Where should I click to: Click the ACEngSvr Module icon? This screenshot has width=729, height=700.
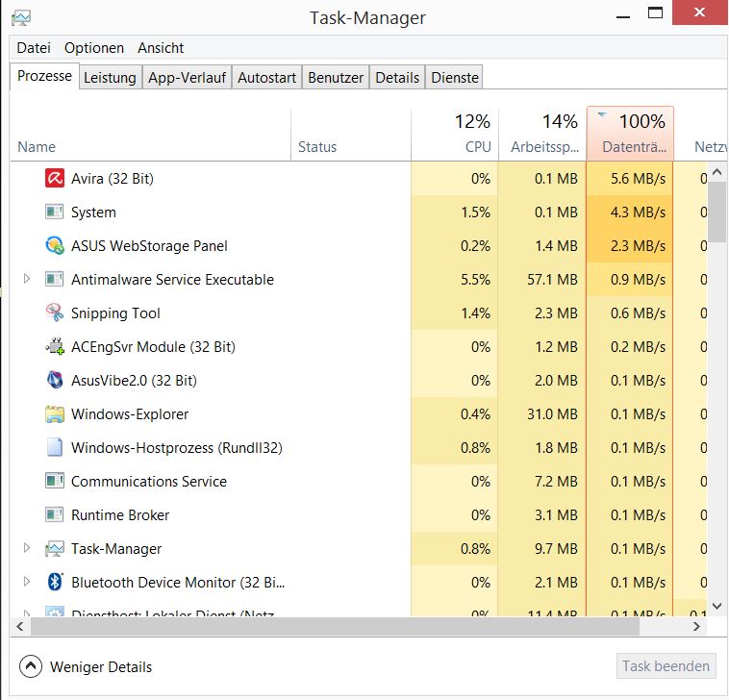pos(55,346)
